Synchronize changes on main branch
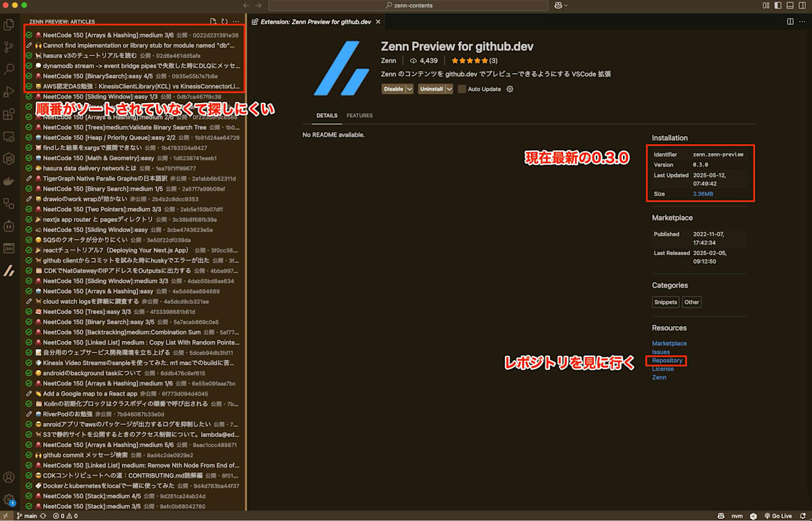The width and height of the screenshot is (812, 521). (x=43, y=516)
